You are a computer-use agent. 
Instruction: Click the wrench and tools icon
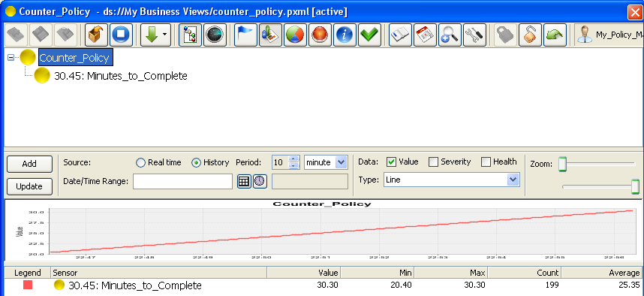point(474,35)
